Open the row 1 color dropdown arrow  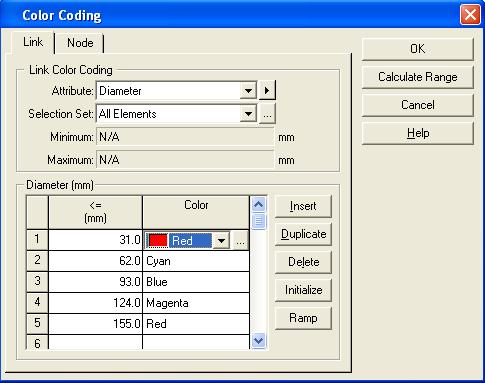pyautogui.click(x=221, y=240)
